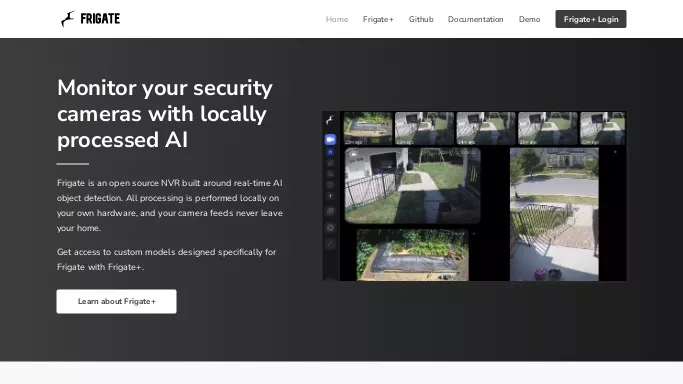Click the Frigate bird logo in the header

pos(68,19)
